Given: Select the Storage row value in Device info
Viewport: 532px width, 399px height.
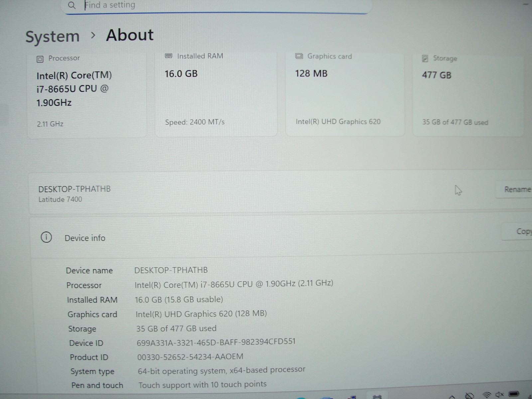Looking at the screenshot, I should pyautogui.click(x=176, y=329).
